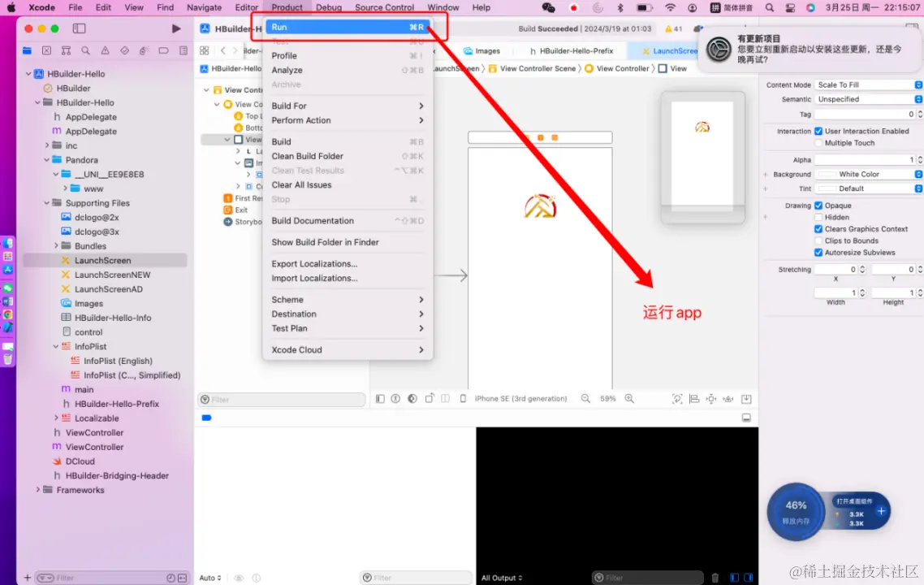Image resolution: width=924 pixels, height=585 pixels.
Task: Open the Tint color dropdown
Action: click(918, 188)
